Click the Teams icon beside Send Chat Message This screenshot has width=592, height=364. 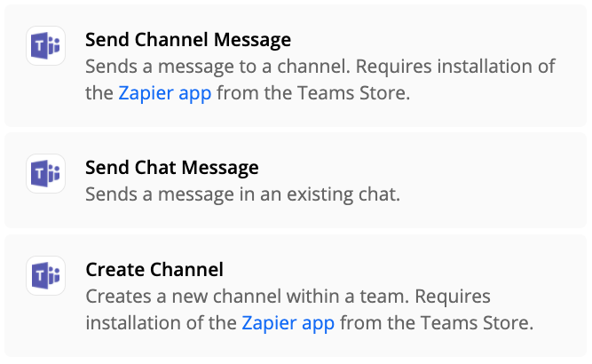[45, 173]
